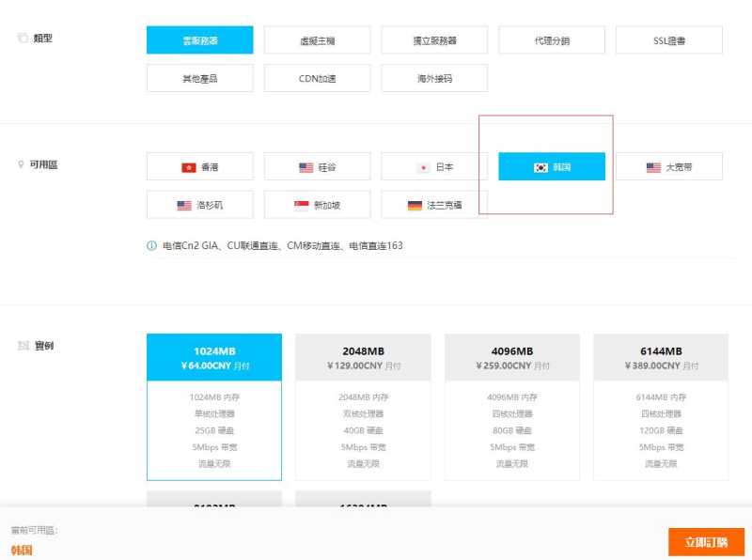Click the location pin icon beside 可用區
Image resolution: width=752 pixels, height=560 pixels.
point(21,165)
